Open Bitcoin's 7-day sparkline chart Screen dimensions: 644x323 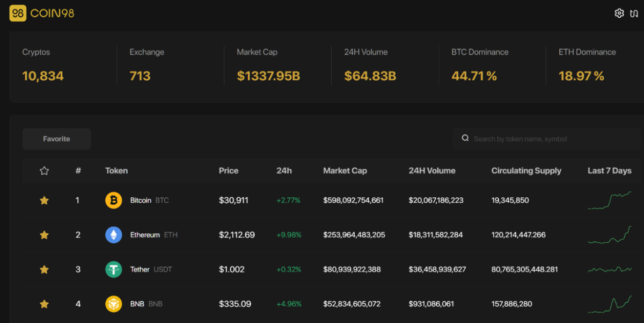tap(610, 200)
